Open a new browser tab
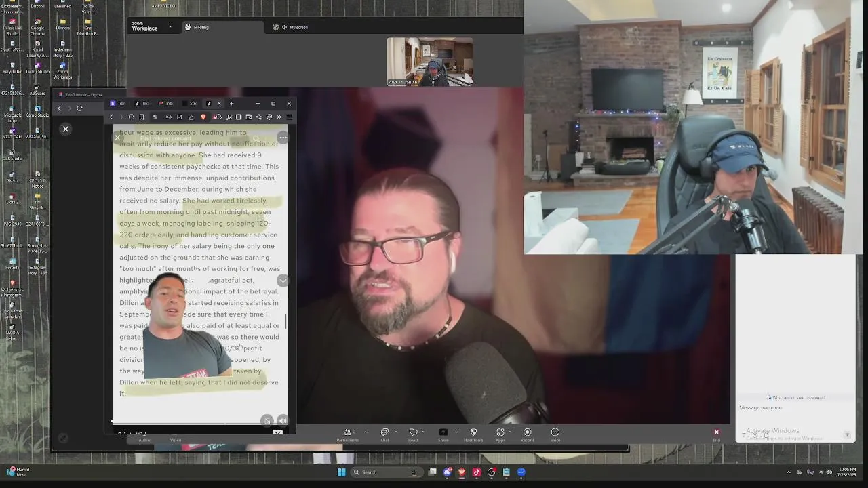 tap(231, 104)
